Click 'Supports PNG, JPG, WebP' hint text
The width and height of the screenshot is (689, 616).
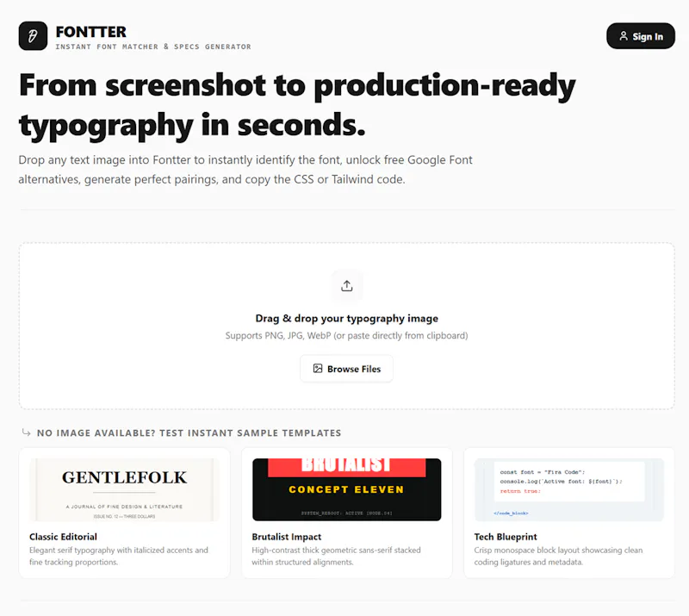(x=347, y=335)
